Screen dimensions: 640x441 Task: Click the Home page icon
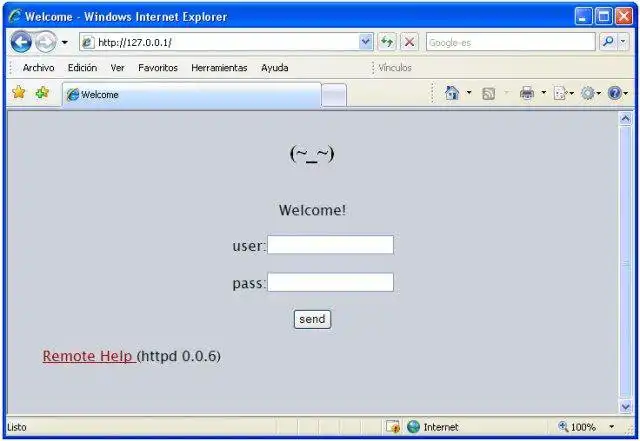pos(452,93)
